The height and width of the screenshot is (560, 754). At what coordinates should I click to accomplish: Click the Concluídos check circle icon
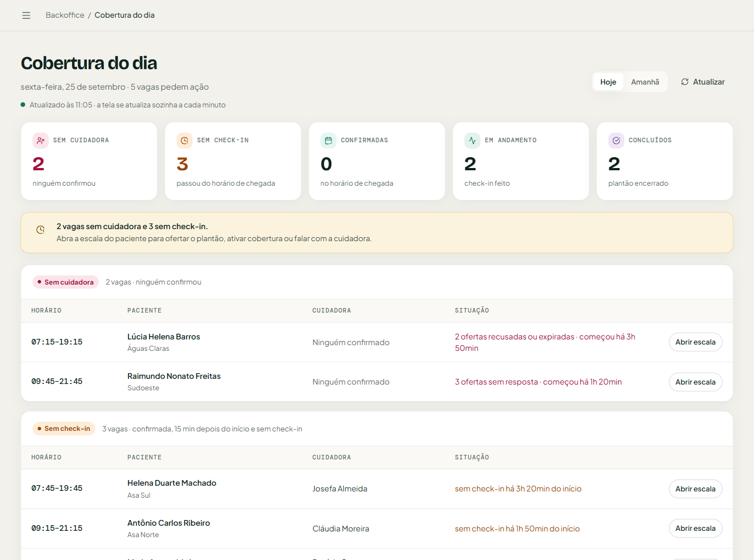click(x=616, y=140)
